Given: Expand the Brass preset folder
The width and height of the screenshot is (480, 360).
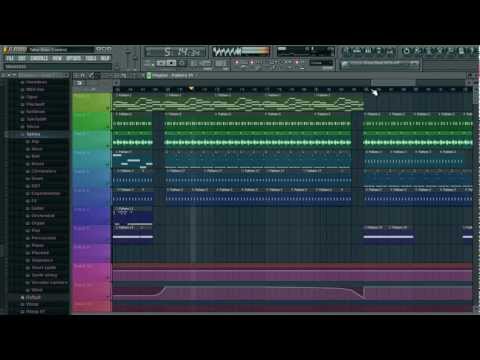Looking at the screenshot, I should tap(37, 164).
